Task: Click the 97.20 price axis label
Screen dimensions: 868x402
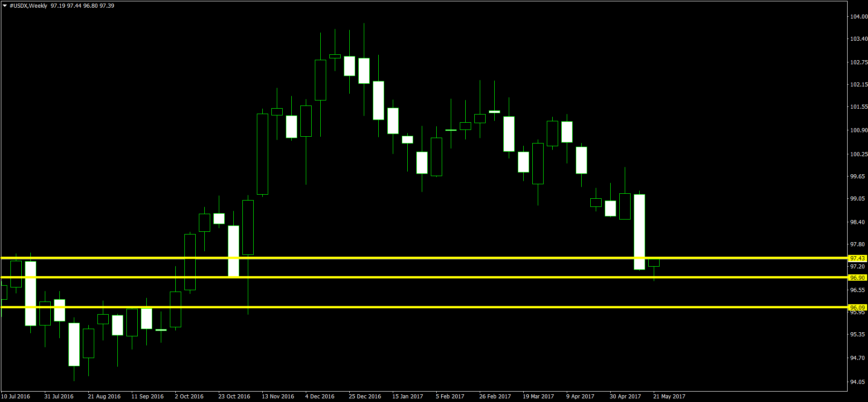Action: (857, 267)
